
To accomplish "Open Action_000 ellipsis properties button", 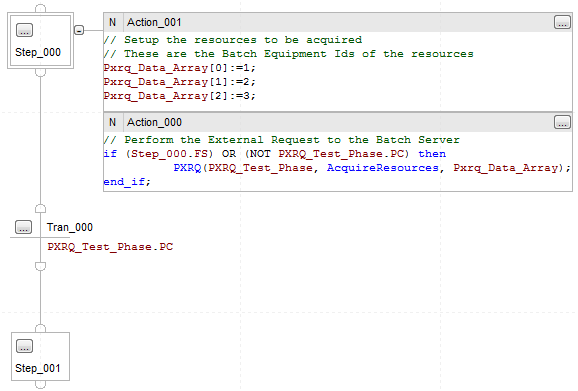I will tap(562, 122).
